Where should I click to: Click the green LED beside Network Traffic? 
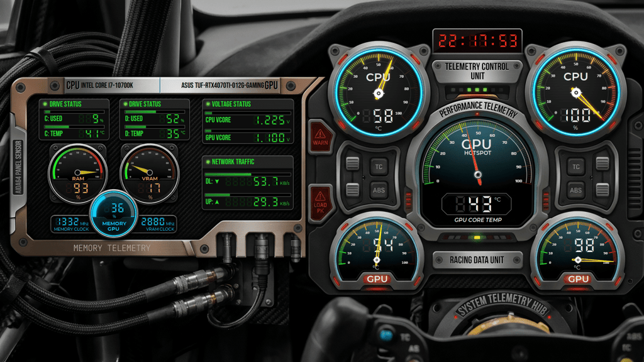(x=208, y=162)
